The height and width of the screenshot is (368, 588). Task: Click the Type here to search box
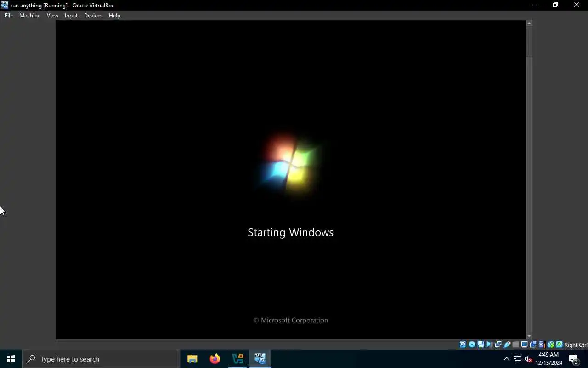click(101, 359)
